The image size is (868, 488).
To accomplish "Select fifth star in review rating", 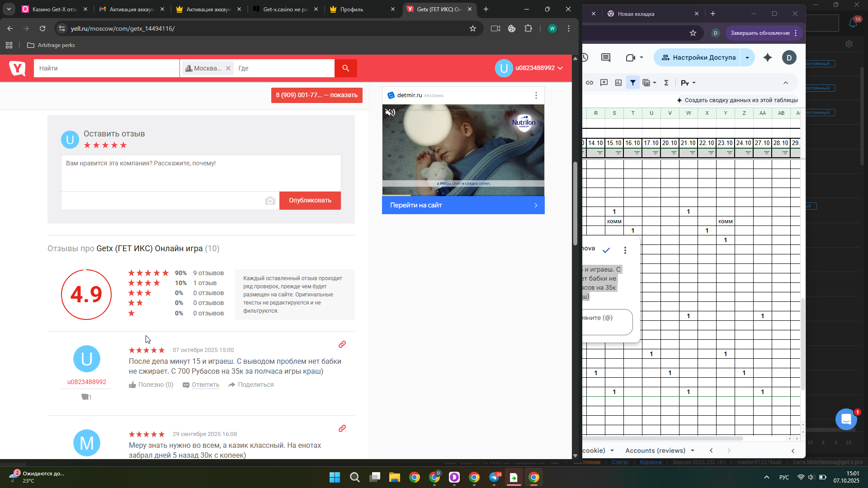I will pyautogui.click(x=123, y=145).
